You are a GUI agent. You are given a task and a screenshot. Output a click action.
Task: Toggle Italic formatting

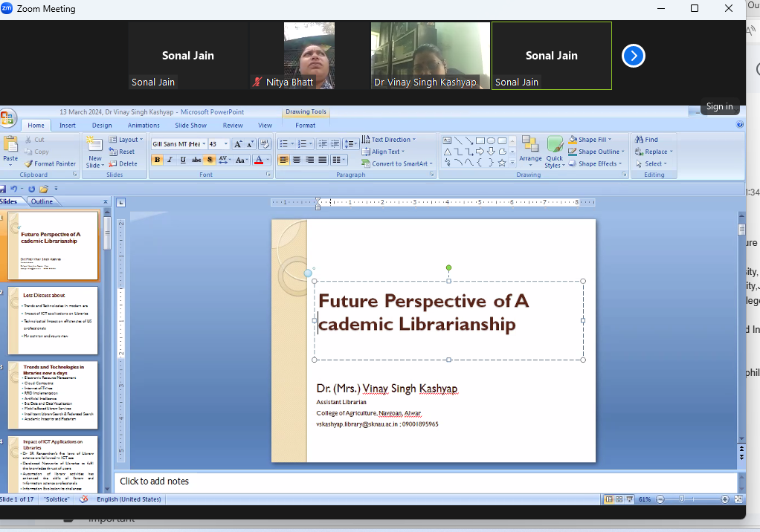pos(170,160)
